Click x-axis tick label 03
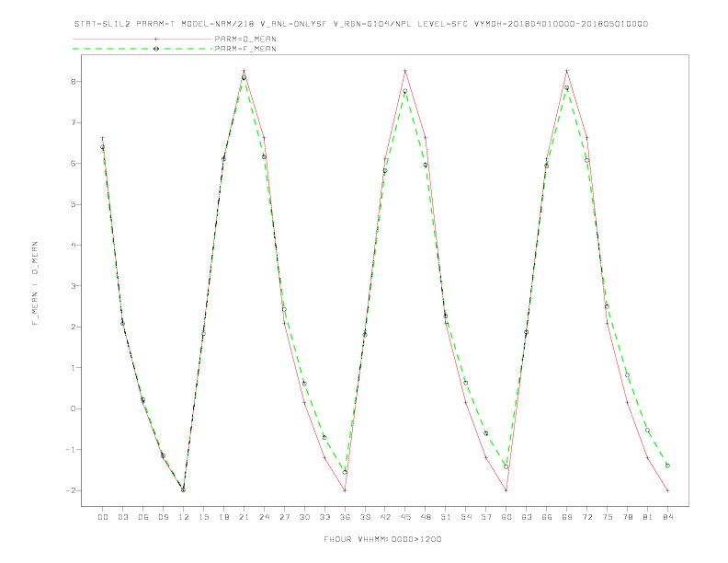 pyautogui.click(x=122, y=517)
